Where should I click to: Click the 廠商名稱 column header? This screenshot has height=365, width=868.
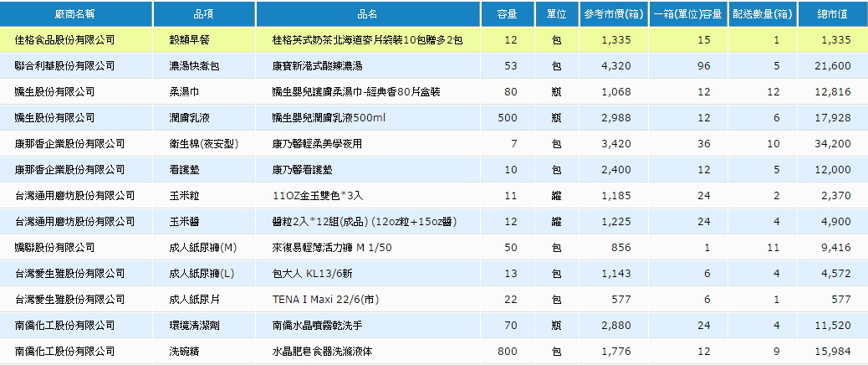tap(76, 14)
